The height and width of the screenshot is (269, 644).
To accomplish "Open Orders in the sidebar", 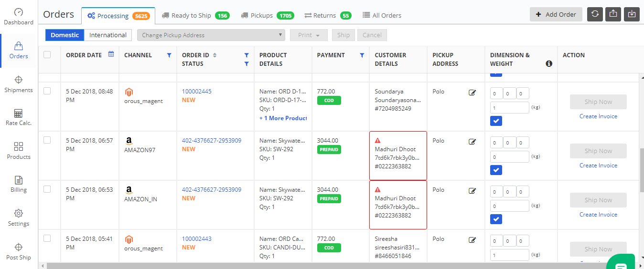I will point(19,51).
